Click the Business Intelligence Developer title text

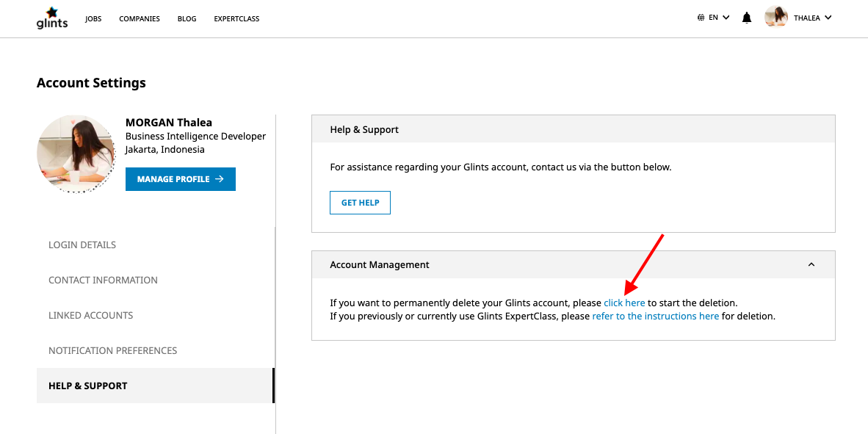pos(196,136)
